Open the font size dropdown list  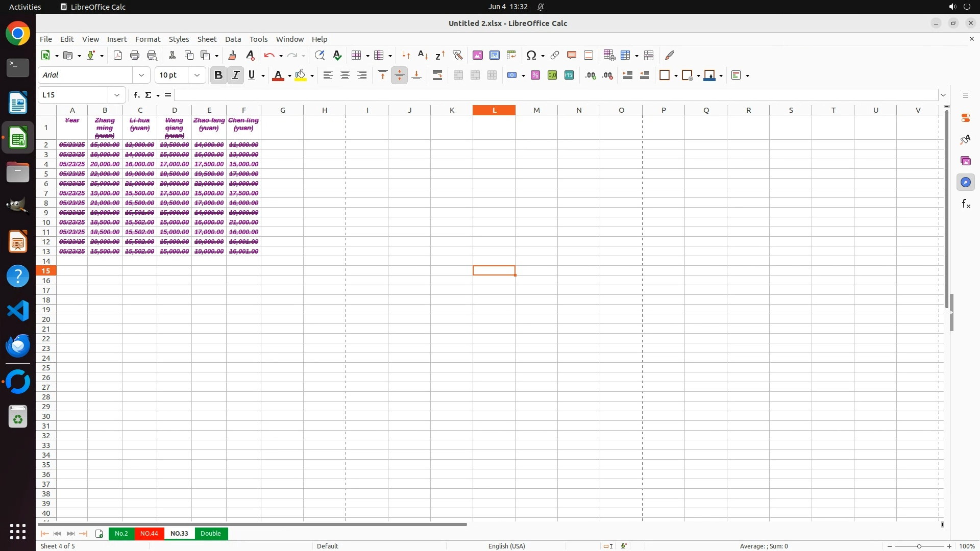point(197,75)
